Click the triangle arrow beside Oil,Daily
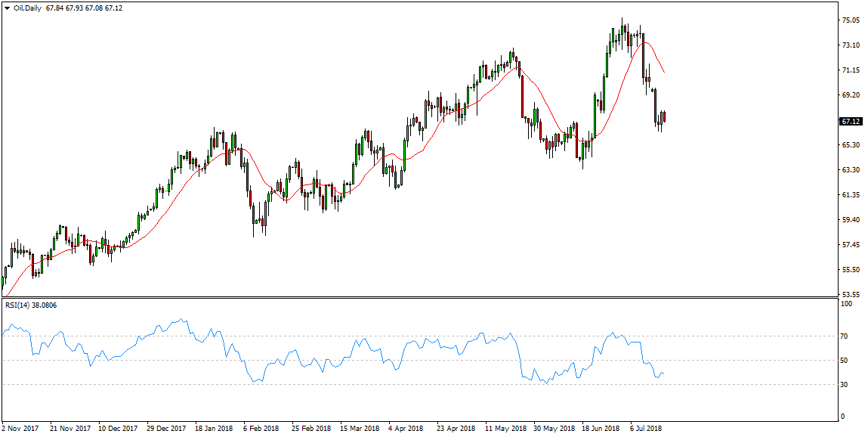868x437 pixels. pos(8,8)
